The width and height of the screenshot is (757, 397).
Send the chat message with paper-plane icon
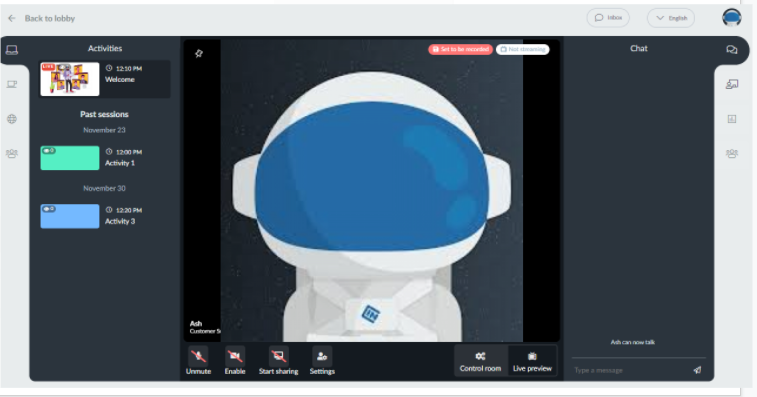[697, 370]
